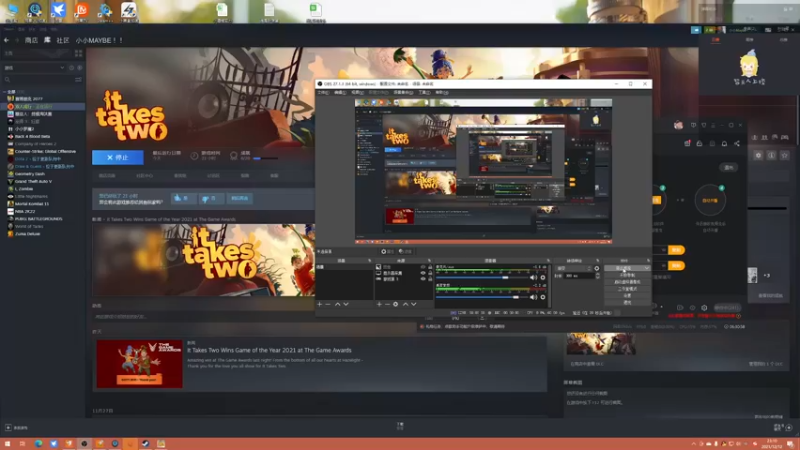The width and height of the screenshot is (800, 450).
Task: Open Steam Community tab
Action: [x=63, y=40]
